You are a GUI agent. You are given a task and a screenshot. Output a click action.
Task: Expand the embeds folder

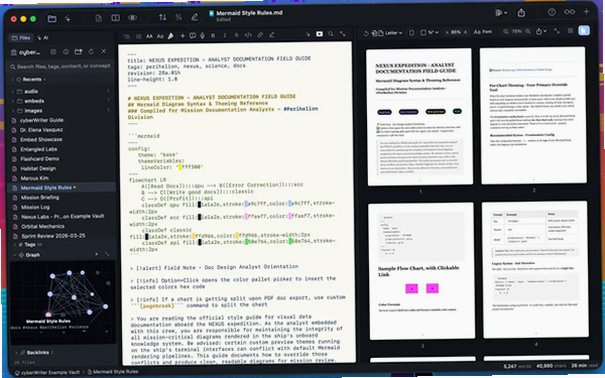coord(34,101)
